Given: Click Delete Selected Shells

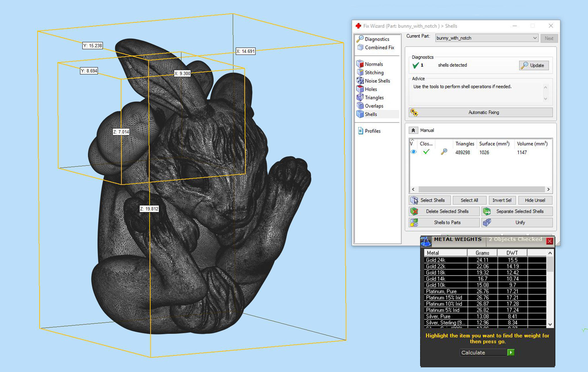Looking at the screenshot, I should point(444,212).
